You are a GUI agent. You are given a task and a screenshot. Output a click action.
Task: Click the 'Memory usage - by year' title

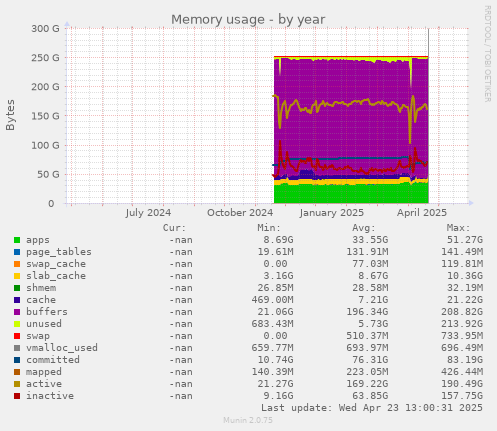[248, 20]
